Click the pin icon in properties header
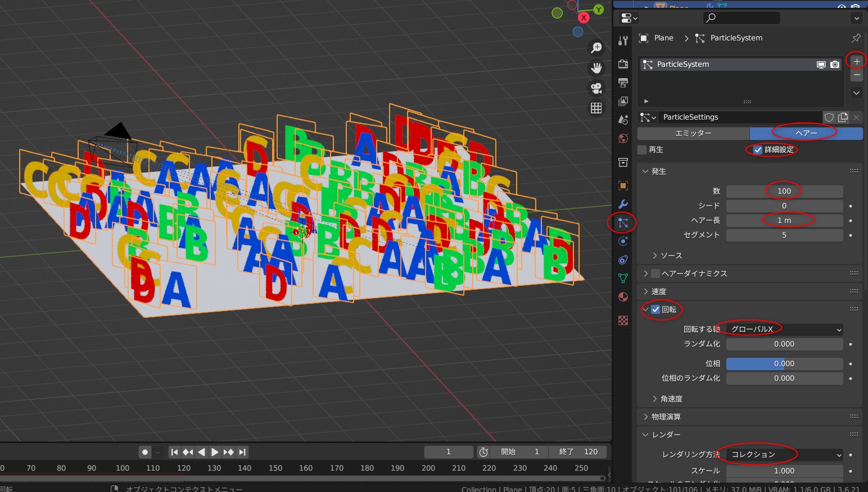The image size is (868, 492). coord(856,38)
